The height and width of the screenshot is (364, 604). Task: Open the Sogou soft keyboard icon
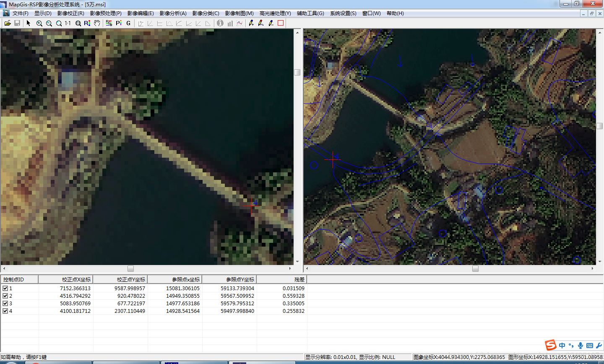coord(590,346)
